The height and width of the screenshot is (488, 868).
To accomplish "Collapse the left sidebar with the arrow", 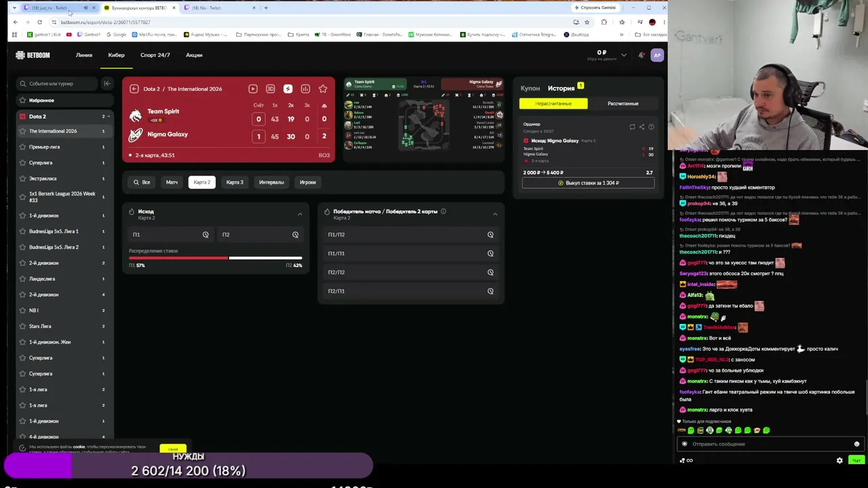I will click(x=106, y=83).
